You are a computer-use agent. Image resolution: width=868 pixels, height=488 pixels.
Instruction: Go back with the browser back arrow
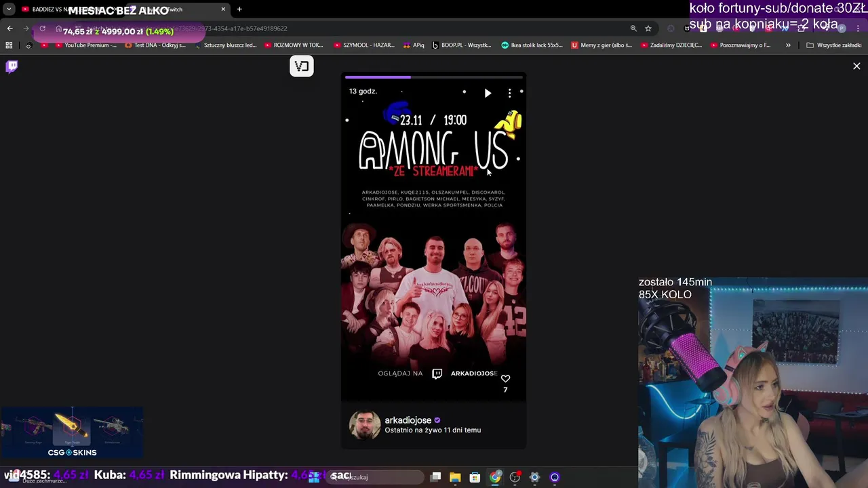[9, 28]
